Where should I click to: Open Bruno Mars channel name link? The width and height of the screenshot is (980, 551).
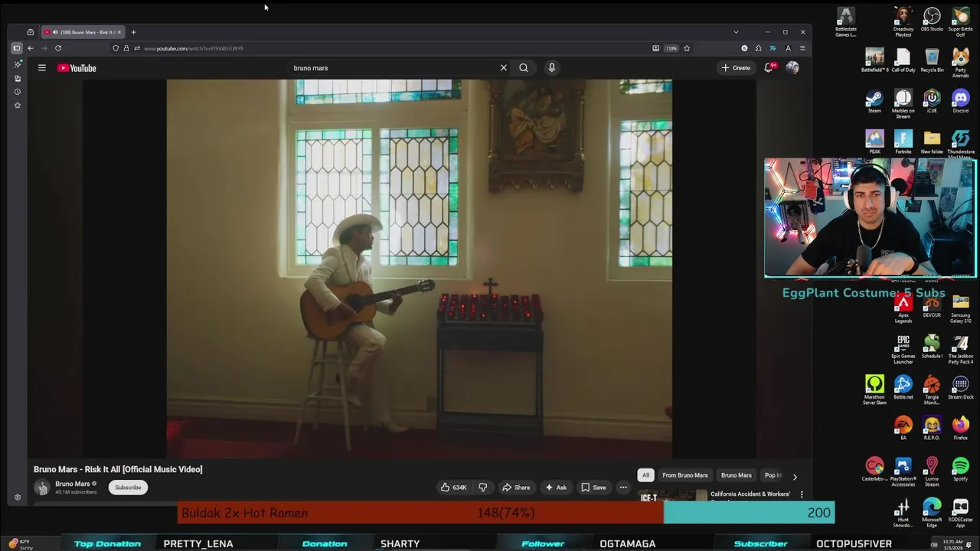pos(73,484)
